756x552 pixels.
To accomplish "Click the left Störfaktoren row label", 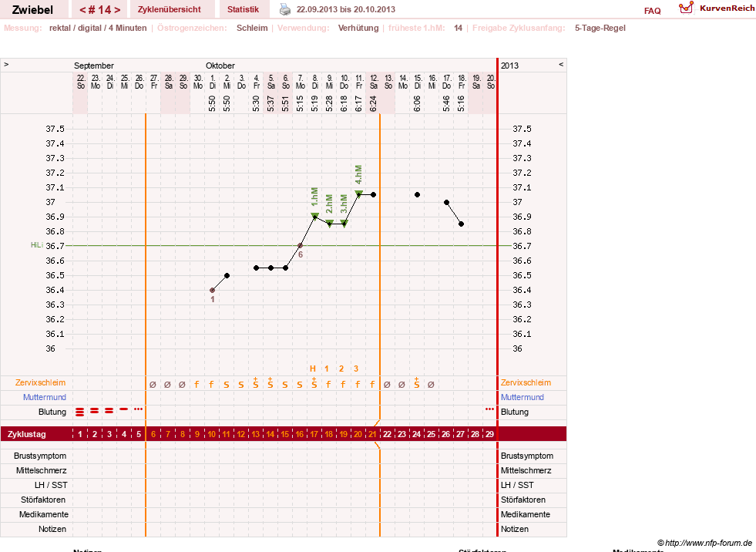I will point(43,500).
